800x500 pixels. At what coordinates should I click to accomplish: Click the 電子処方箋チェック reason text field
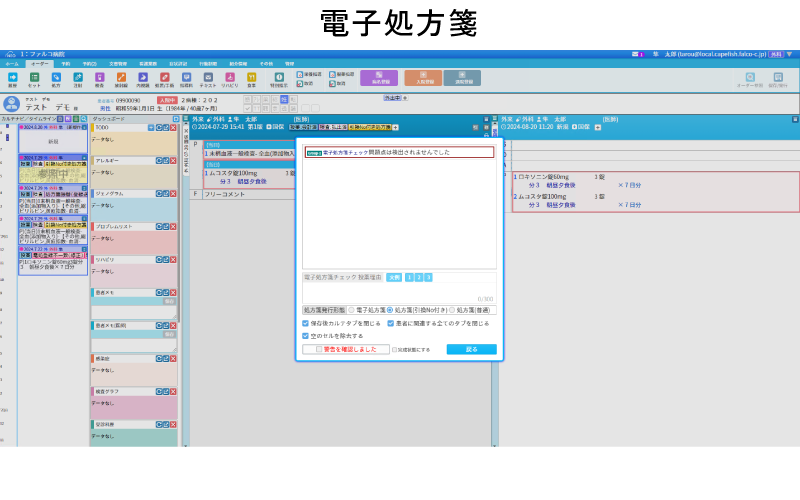coord(398,291)
